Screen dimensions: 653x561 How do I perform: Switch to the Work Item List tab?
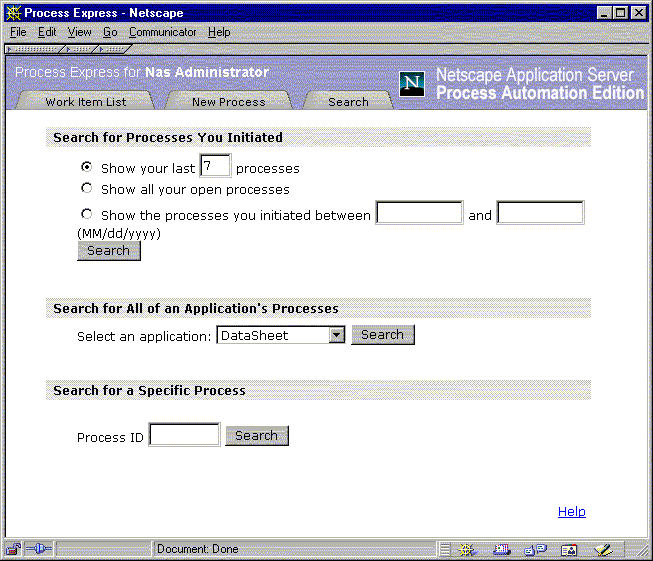click(85, 102)
